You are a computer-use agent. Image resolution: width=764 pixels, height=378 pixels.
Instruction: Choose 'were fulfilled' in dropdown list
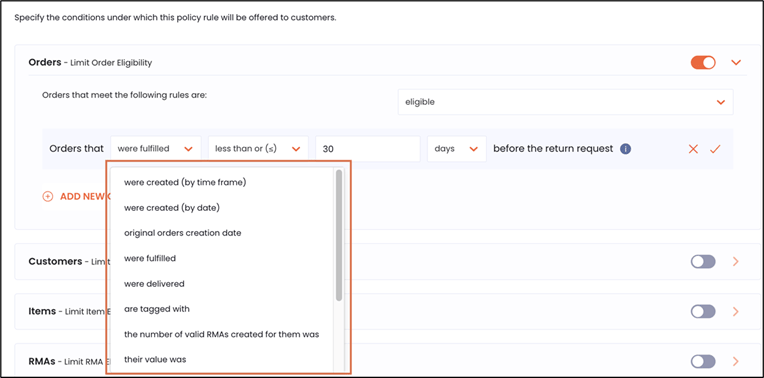pyautogui.click(x=150, y=258)
